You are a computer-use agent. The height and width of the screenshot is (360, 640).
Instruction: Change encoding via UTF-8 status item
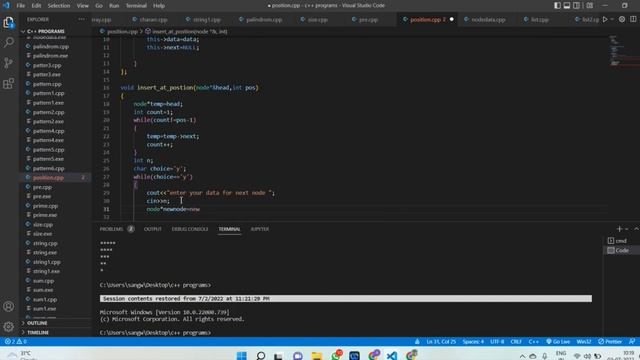[x=497, y=342]
